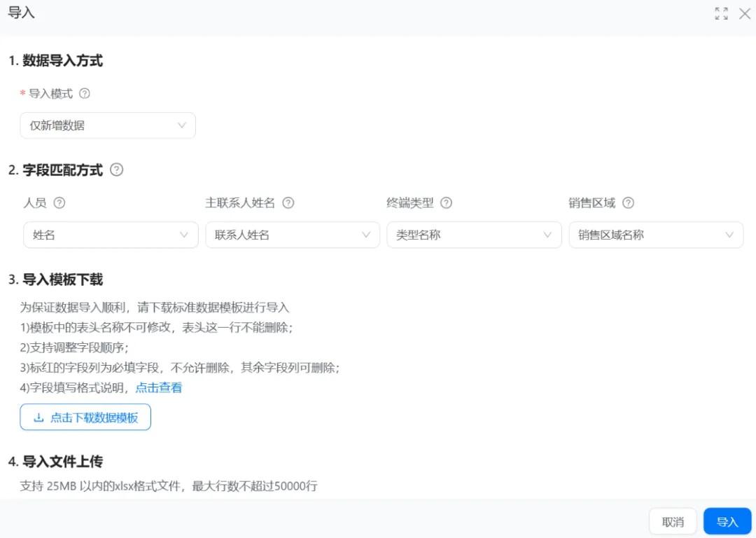Show the help hint beside 人员
The width and height of the screenshot is (756, 538).
point(59,202)
